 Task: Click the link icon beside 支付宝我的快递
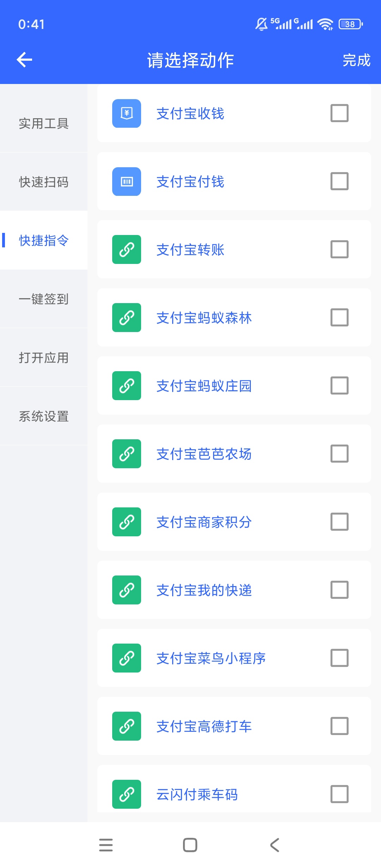click(x=127, y=590)
